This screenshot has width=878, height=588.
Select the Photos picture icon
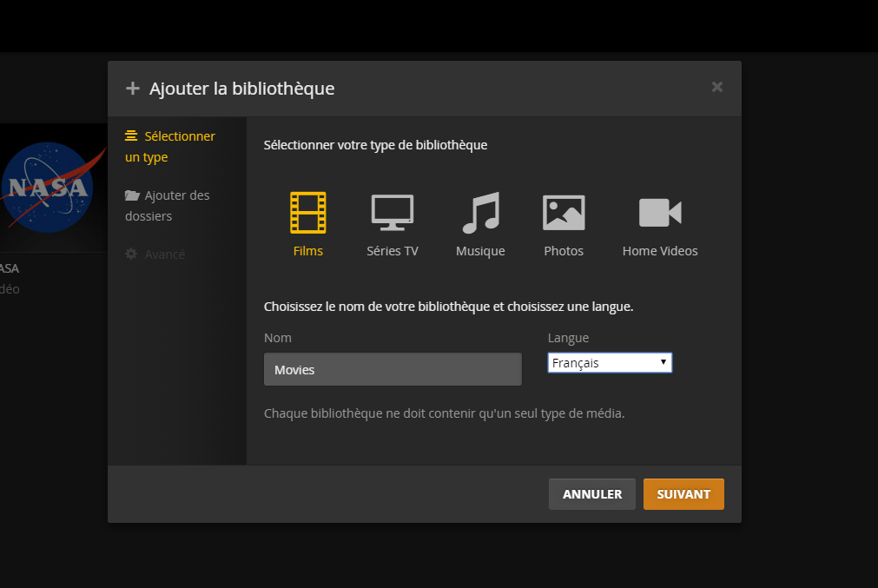pyautogui.click(x=564, y=213)
